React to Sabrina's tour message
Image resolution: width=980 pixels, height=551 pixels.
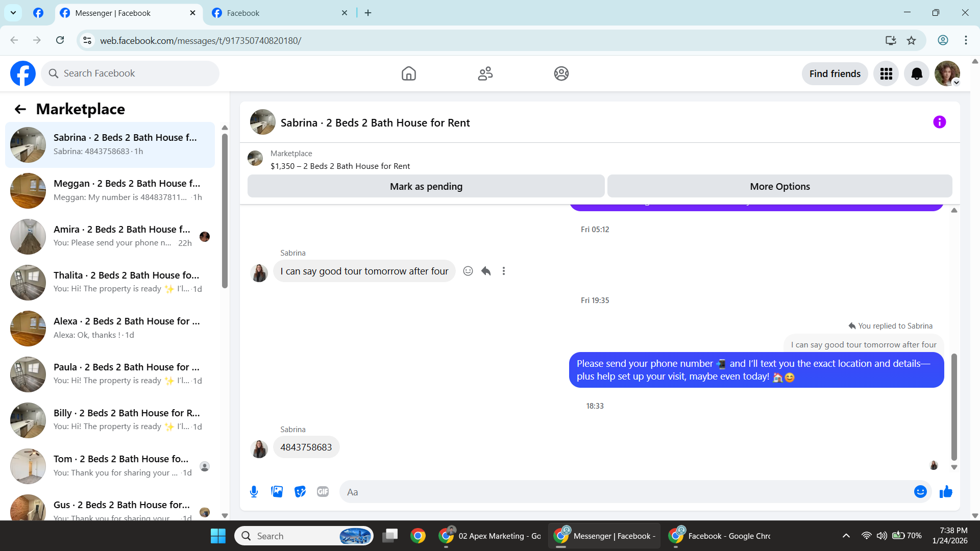[x=468, y=271]
